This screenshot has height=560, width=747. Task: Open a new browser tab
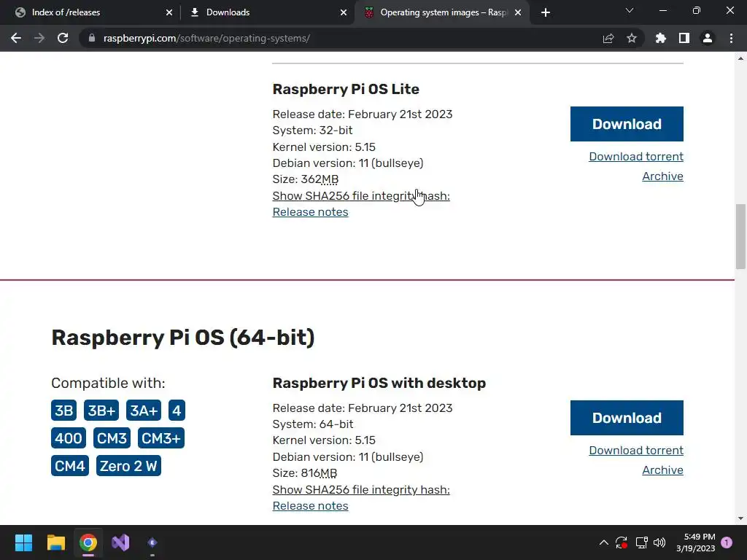pos(546,12)
